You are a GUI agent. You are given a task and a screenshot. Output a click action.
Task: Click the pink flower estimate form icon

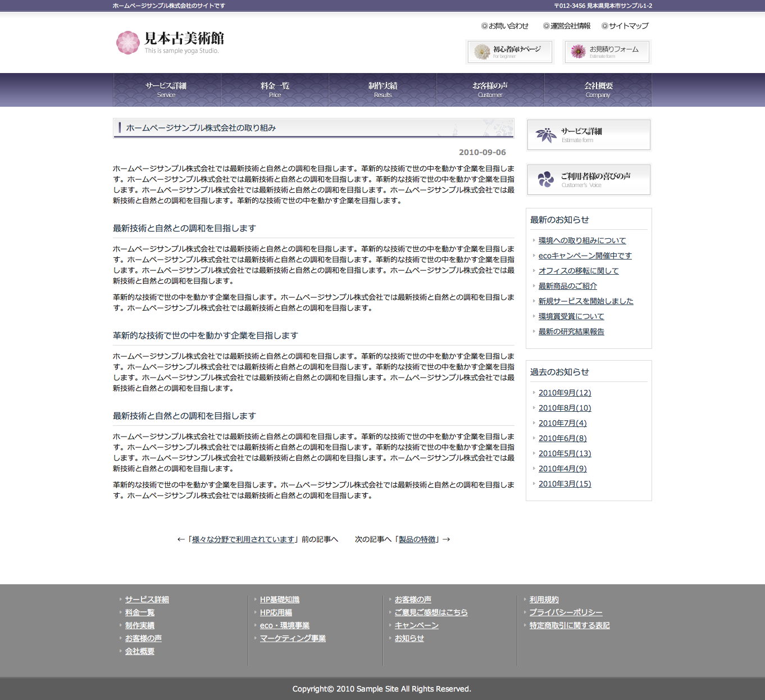(578, 52)
